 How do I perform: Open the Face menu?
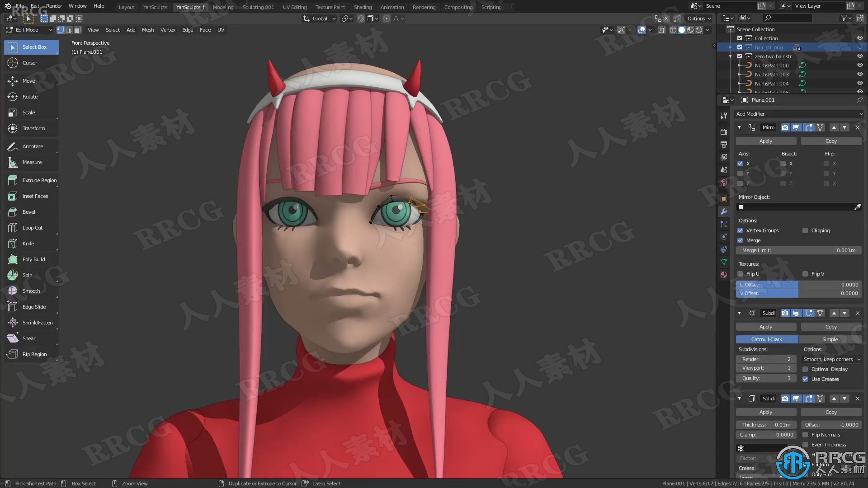(205, 30)
